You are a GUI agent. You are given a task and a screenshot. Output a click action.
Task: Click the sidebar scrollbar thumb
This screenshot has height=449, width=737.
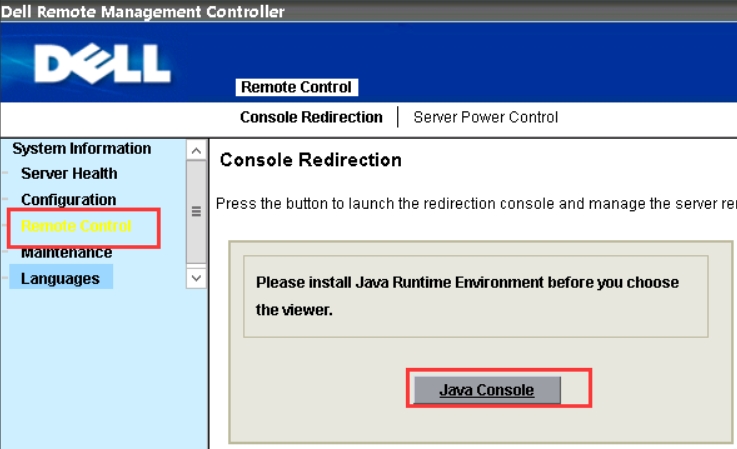[196, 212]
